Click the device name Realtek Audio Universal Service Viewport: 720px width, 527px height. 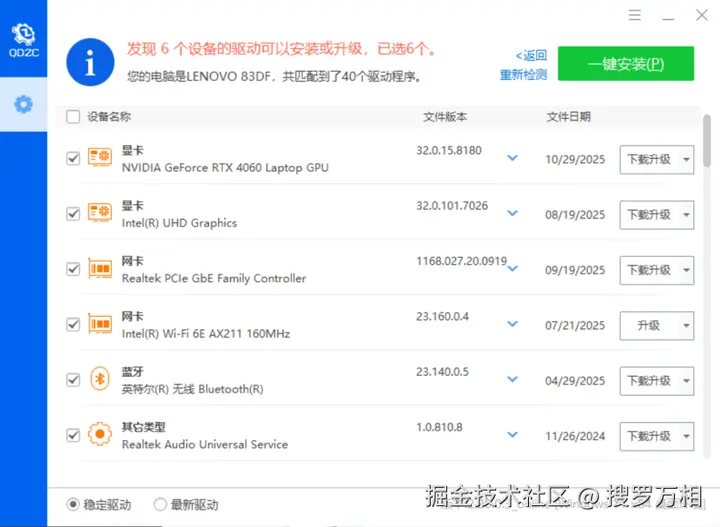tap(205, 444)
